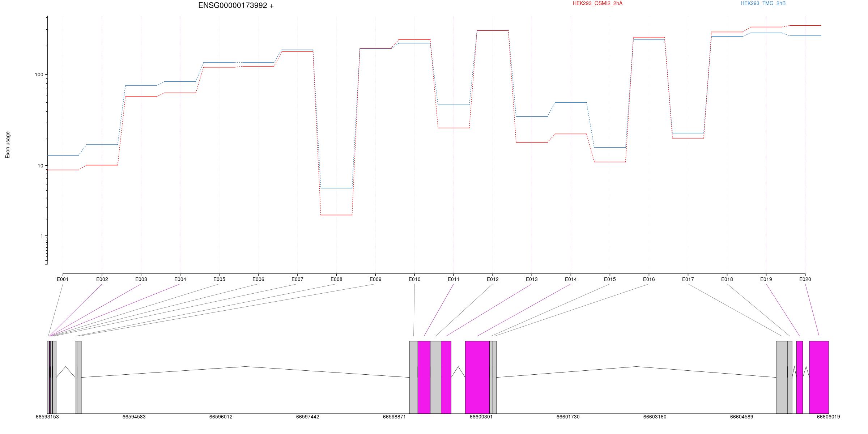Click exon label E009
The height and width of the screenshot is (434, 868).
coord(375,279)
